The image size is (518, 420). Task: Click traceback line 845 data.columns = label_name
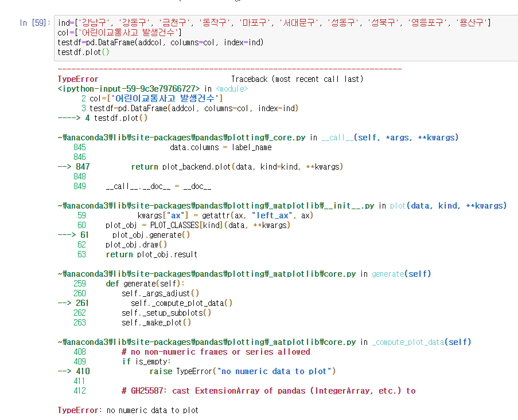click(x=173, y=147)
